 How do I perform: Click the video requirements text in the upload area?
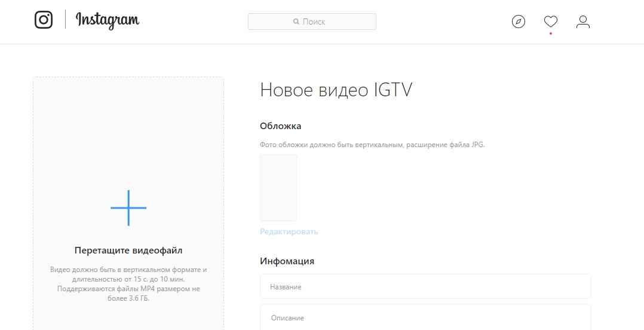[128, 284]
